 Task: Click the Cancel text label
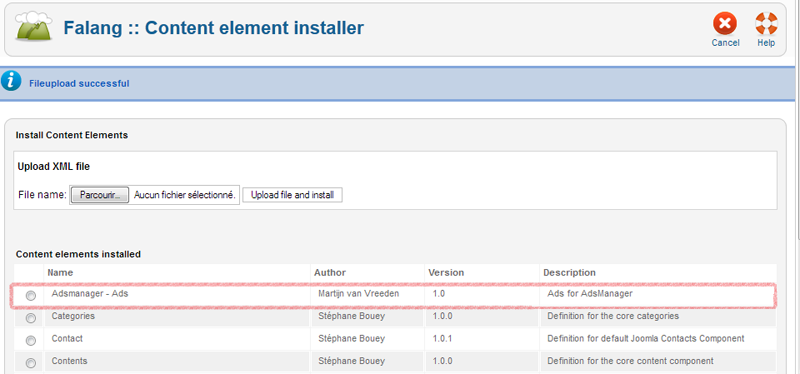[726, 43]
